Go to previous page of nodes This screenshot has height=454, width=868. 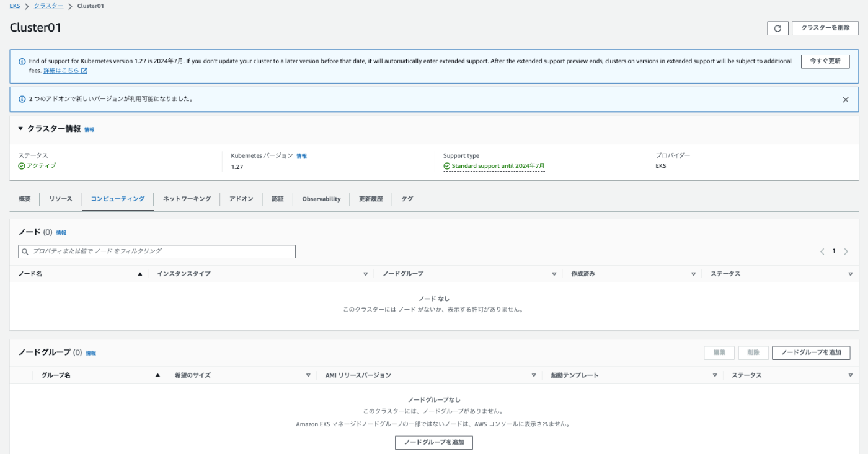pos(822,251)
